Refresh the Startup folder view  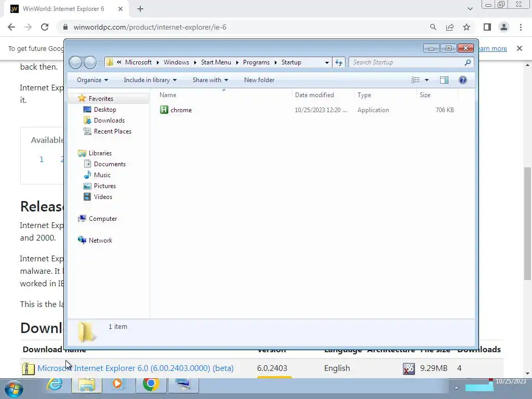point(339,62)
